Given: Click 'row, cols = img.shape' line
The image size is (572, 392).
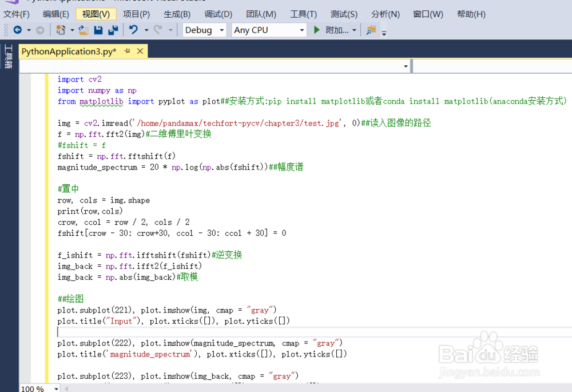Looking at the screenshot, I should click(104, 200).
